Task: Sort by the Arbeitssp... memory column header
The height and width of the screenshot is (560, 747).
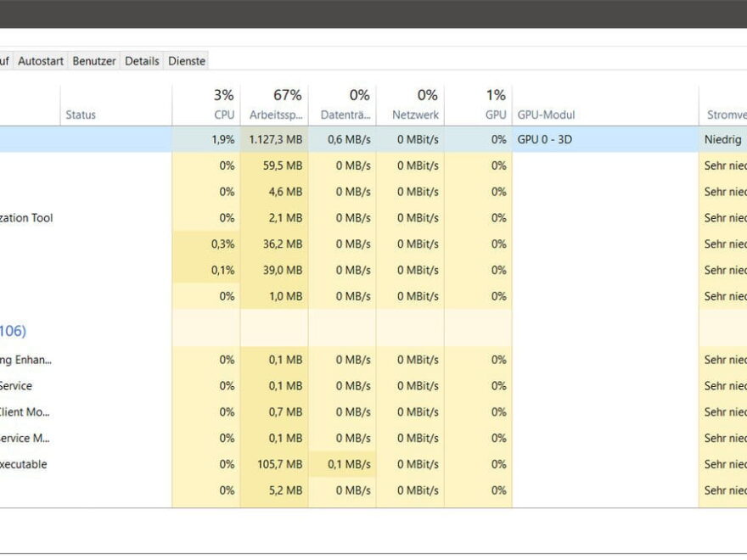Action: [274, 104]
